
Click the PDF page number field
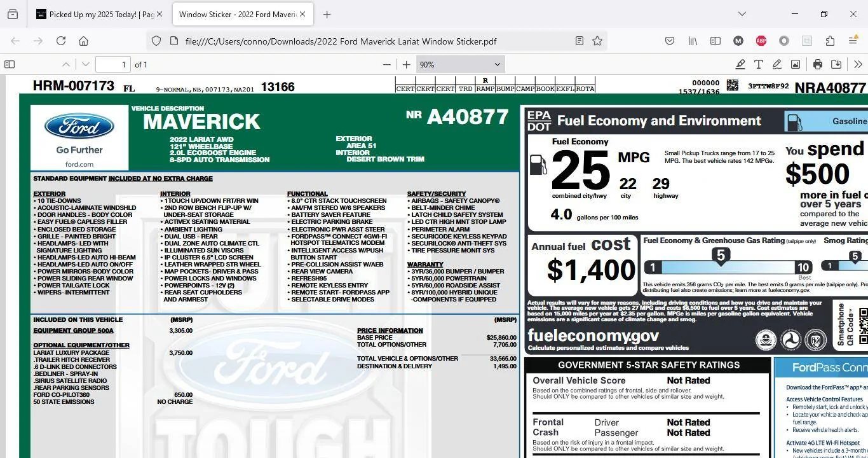[113, 64]
